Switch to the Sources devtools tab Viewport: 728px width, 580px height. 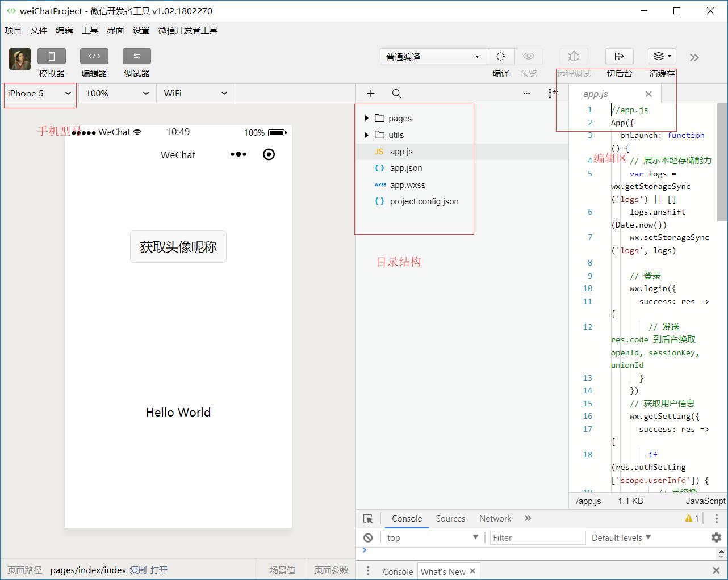pos(450,518)
